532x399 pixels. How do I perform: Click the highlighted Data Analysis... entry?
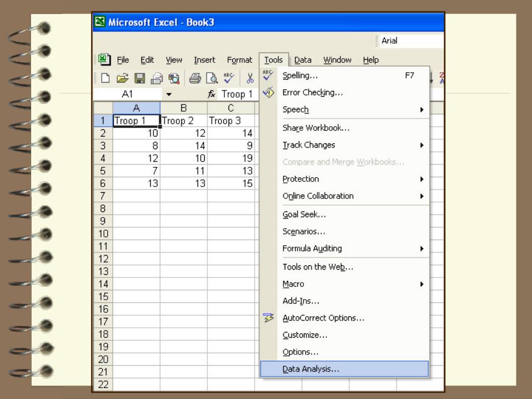tap(344, 369)
